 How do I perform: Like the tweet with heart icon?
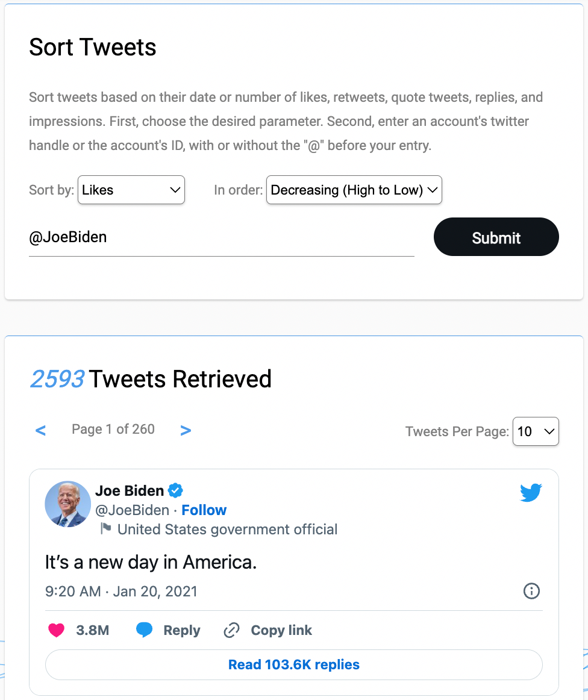(56, 631)
